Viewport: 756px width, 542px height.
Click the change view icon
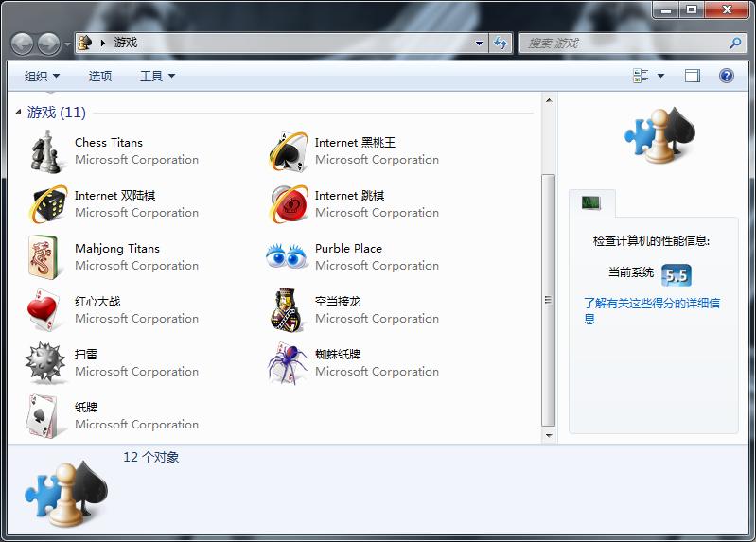[641, 76]
